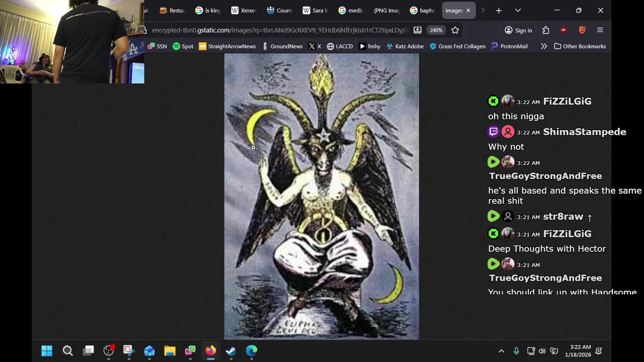Open the taskbar app with red notification badge
This screenshot has height=362, width=644.
(109, 350)
